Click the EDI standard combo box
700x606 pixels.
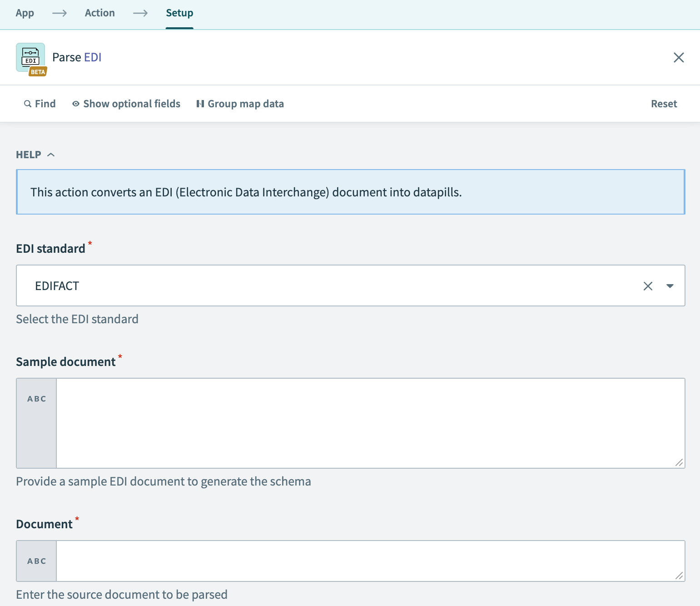(350, 285)
